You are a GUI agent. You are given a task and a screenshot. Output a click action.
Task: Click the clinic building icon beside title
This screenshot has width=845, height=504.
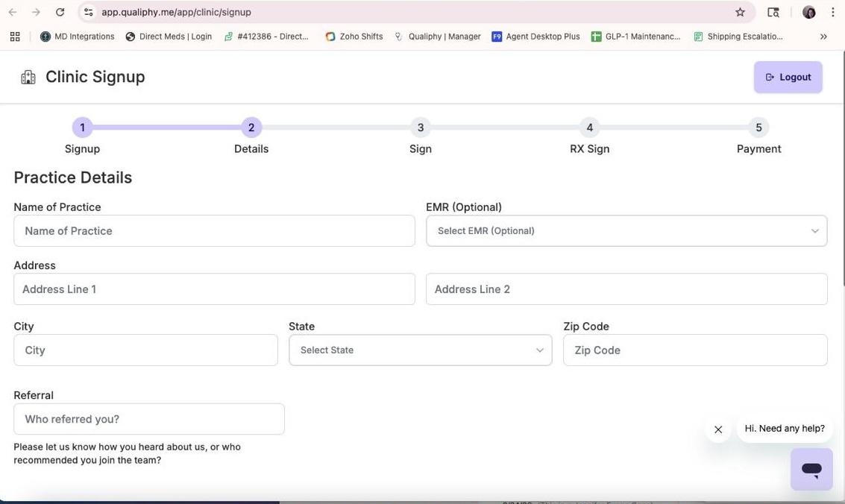(28, 77)
